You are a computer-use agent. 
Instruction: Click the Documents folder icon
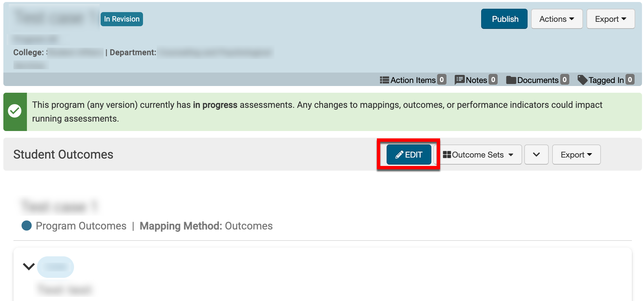(511, 80)
